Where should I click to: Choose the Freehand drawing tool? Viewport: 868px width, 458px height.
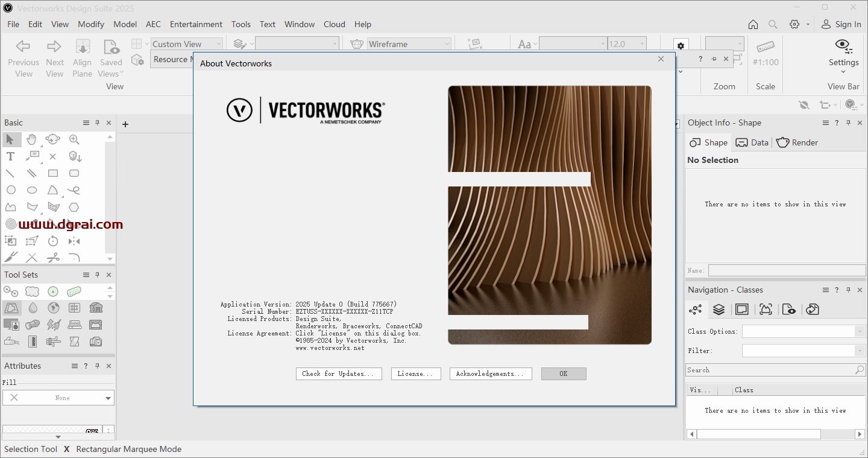[74, 190]
